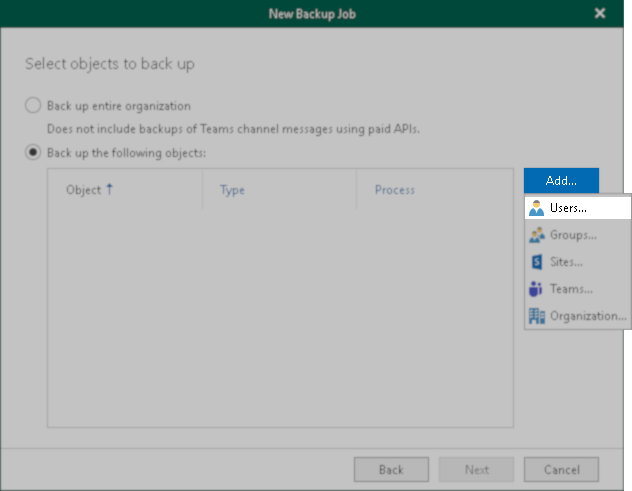Close the New Backup Job dialog
The image size is (632, 491).
(x=600, y=13)
